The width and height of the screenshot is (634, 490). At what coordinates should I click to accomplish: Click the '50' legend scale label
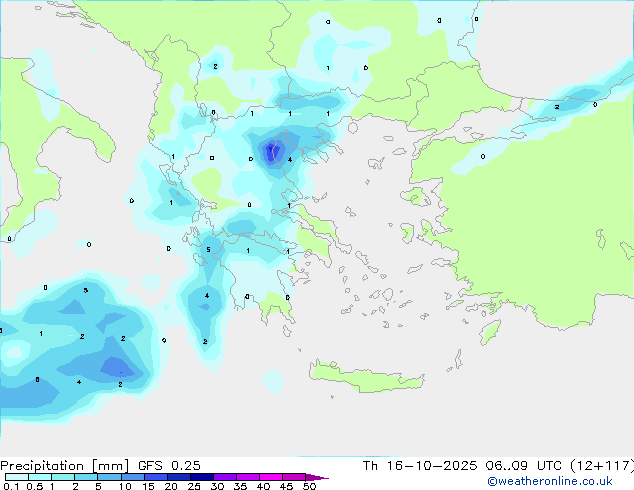click(309, 486)
